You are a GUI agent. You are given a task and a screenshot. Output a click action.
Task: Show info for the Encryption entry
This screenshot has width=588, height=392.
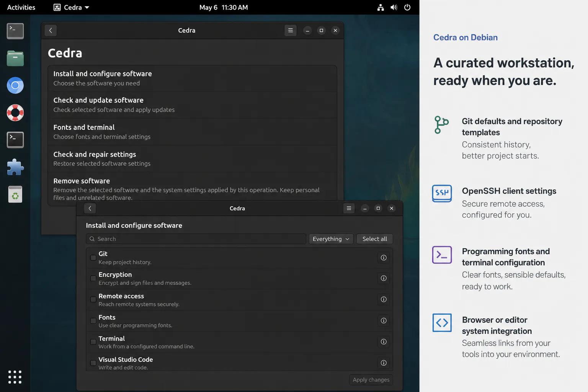coord(384,278)
